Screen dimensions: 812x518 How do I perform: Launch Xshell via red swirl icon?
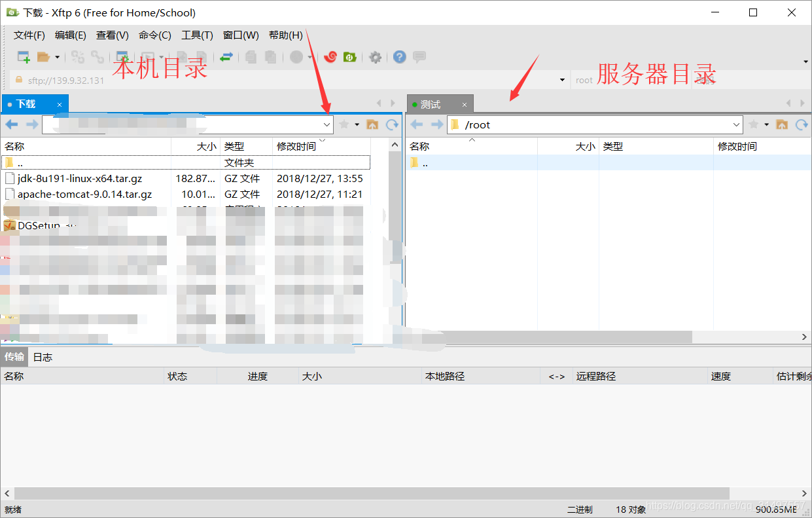(330, 58)
